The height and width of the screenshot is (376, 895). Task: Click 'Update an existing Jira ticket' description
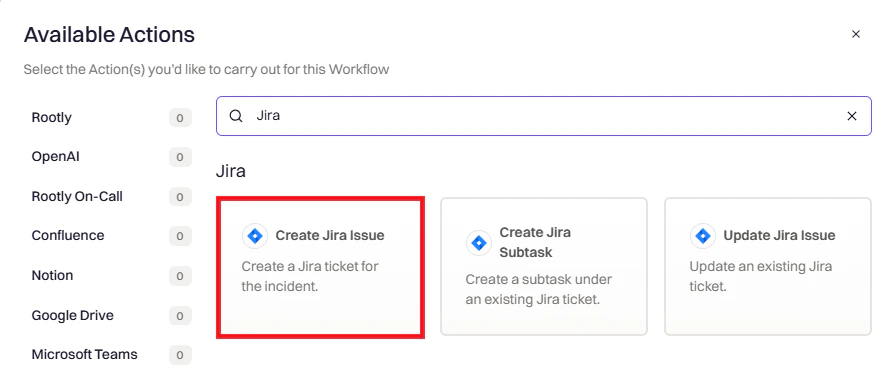(761, 276)
